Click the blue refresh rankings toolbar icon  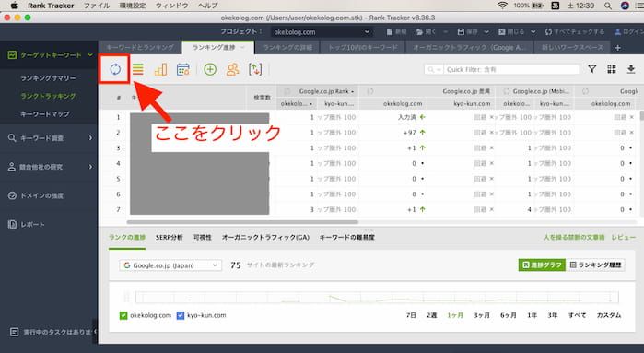click(x=115, y=69)
